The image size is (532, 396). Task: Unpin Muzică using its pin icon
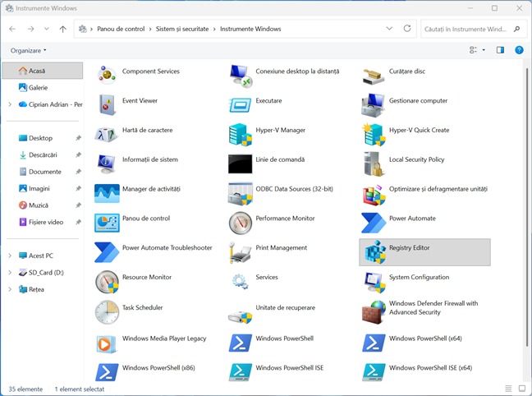coord(78,205)
